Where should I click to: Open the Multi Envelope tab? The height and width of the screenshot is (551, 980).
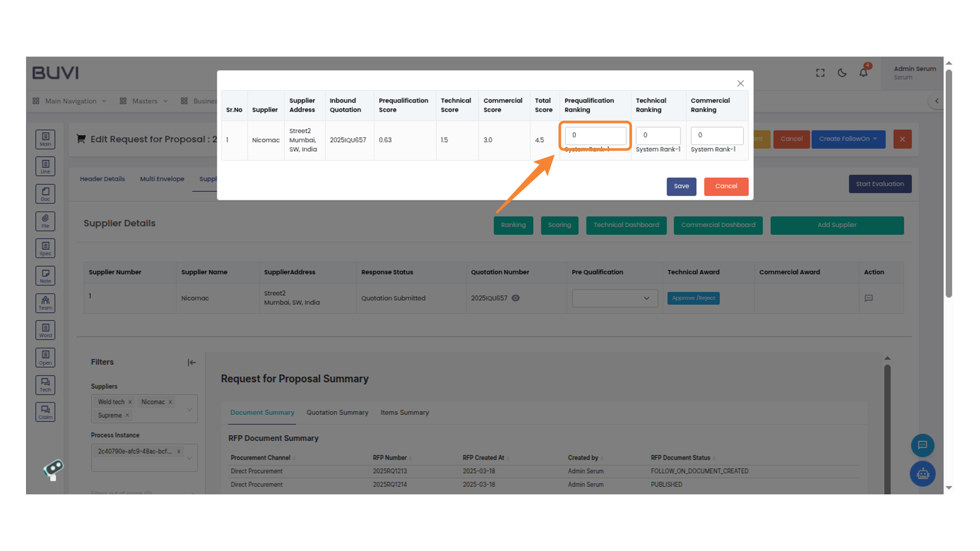[x=162, y=179]
